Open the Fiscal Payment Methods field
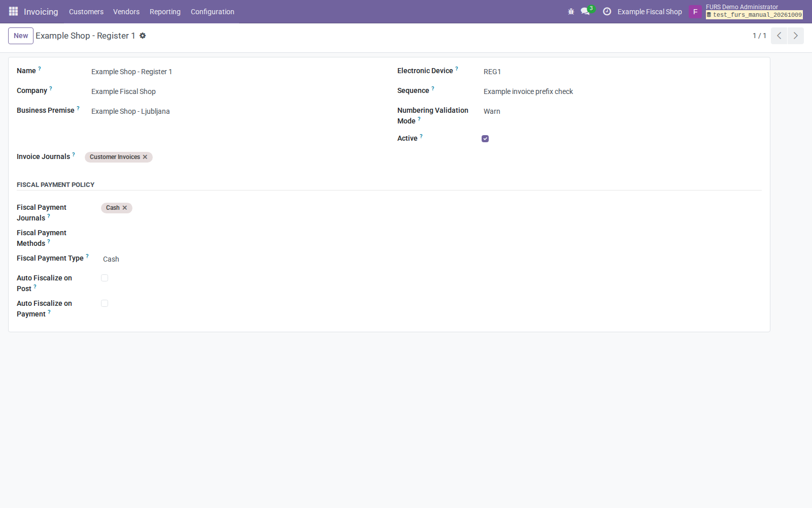 (x=241, y=234)
